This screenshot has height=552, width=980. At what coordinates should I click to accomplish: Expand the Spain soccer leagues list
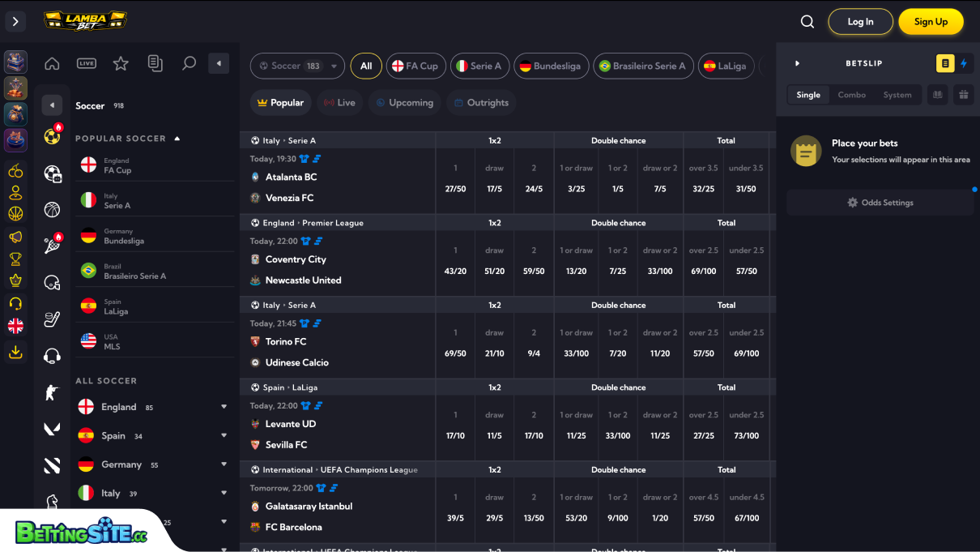coord(224,435)
